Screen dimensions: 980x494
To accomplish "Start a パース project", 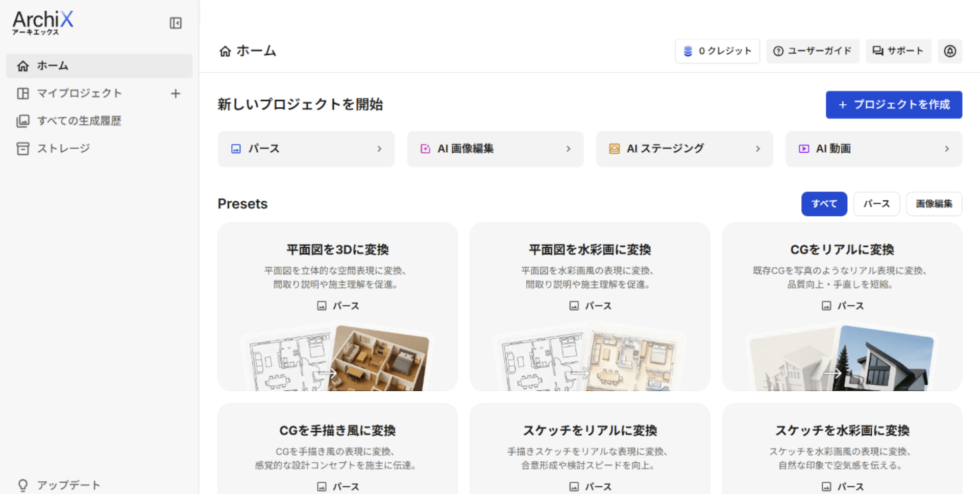I will click(x=306, y=149).
